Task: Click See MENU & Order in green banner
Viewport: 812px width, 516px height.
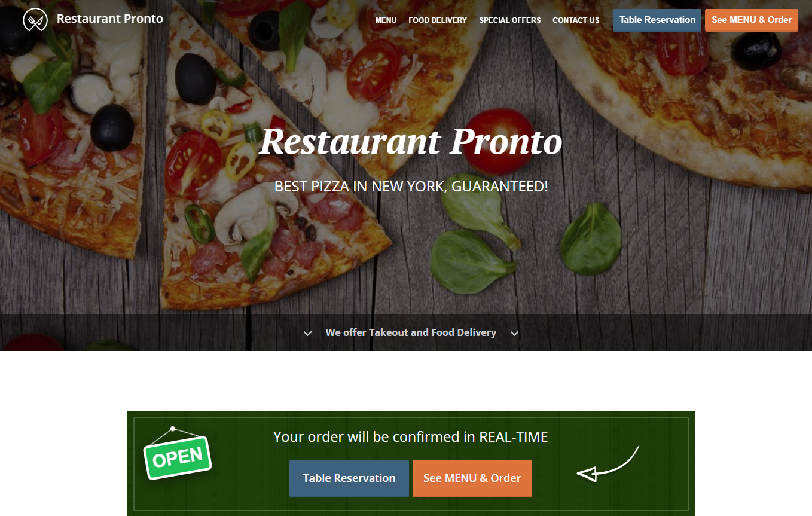Action: (472, 478)
